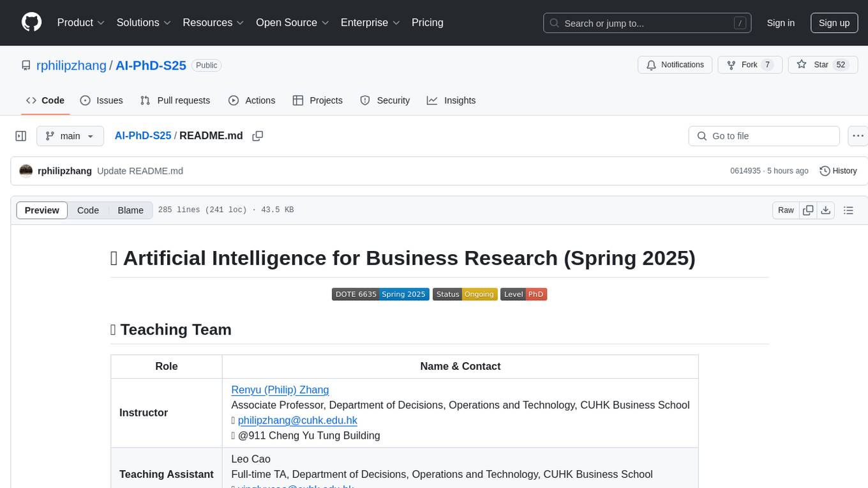This screenshot has width=868, height=488.
Task: Switch to the Issues tab
Action: (101, 100)
